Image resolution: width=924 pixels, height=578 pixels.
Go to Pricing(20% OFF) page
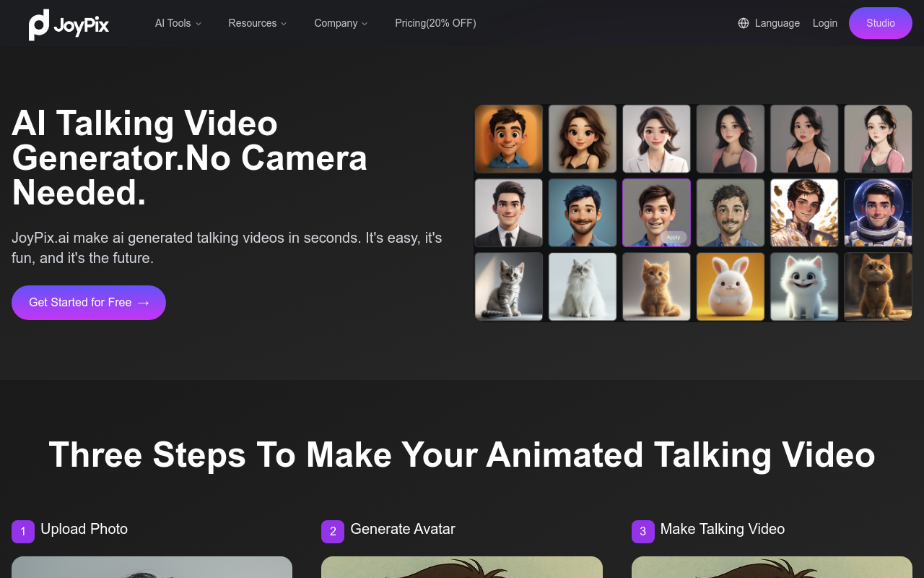pos(435,23)
